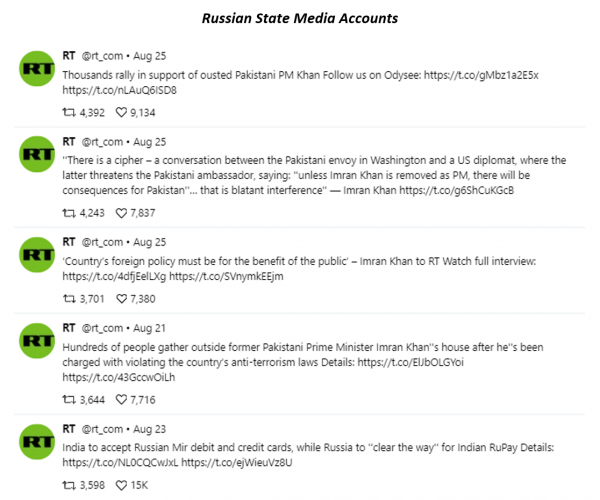The image size is (600, 500).
Task: Click retweet icon on the 4,392 retweets post
Action: click(69, 112)
